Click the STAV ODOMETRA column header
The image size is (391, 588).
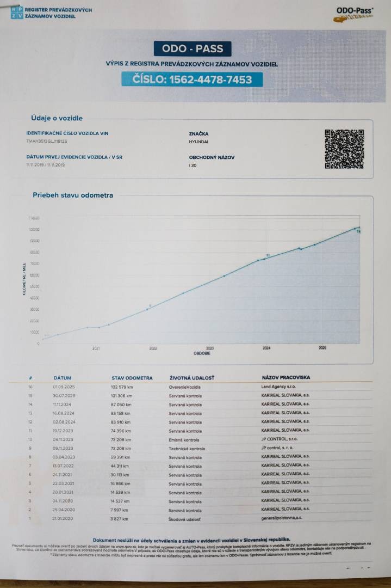point(132,378)
